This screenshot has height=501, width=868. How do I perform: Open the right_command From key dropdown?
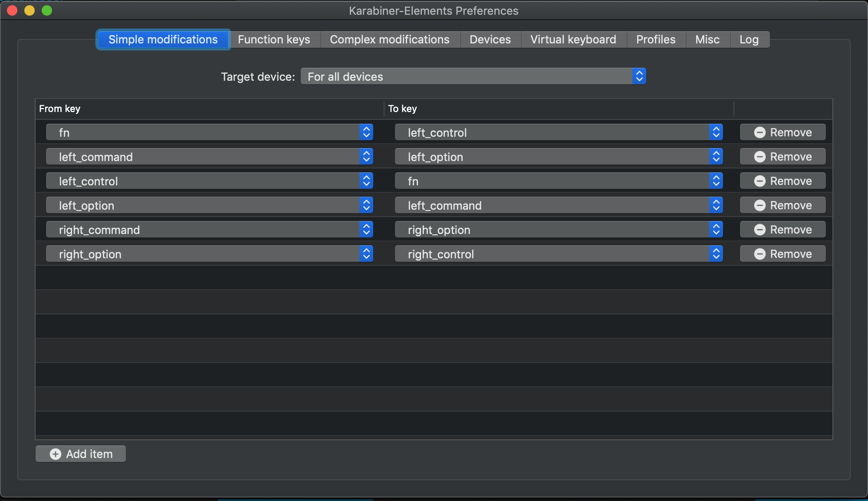209,229
